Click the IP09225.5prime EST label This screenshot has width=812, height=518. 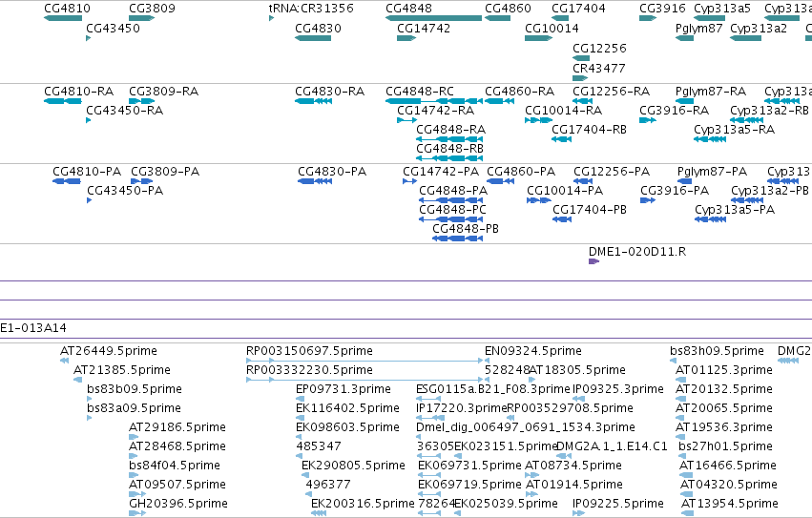click(617, 504)
